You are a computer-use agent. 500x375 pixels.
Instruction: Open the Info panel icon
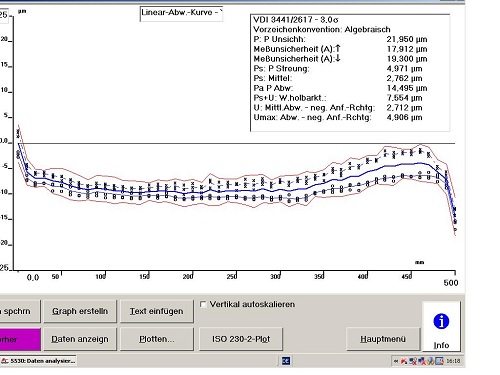[x=441, y=326]
